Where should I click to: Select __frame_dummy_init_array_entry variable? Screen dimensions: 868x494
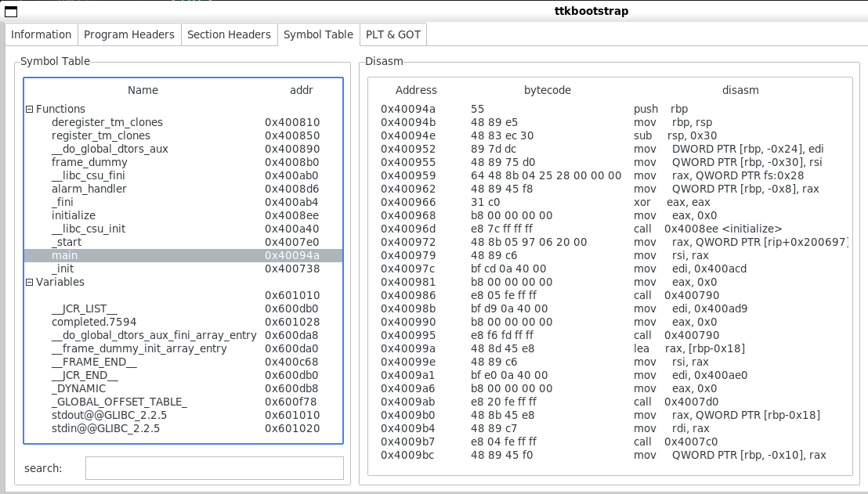183,348
